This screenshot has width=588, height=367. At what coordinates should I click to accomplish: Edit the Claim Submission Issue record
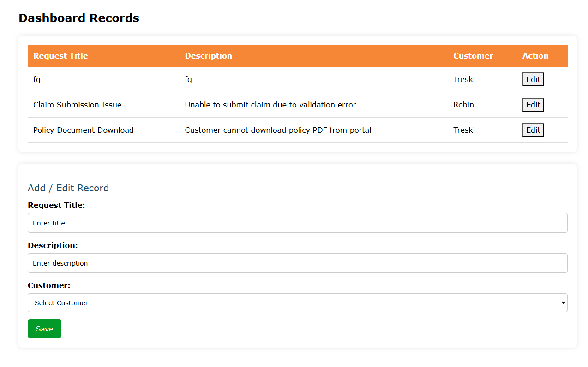coord(533,105)
